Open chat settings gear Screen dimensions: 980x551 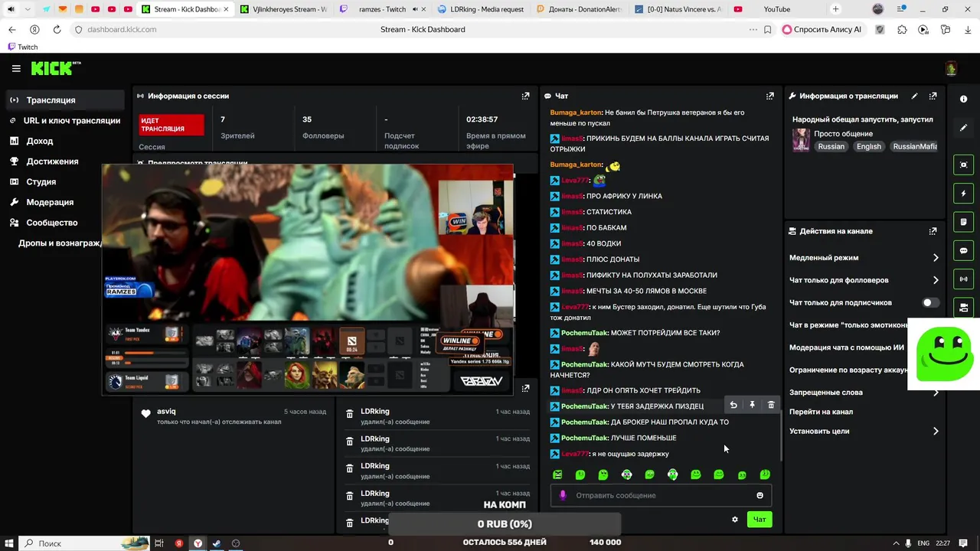[735, 520]
